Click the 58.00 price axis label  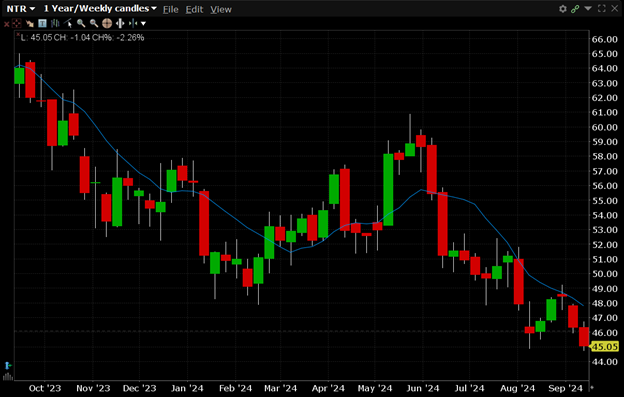(x=604, y=156)
